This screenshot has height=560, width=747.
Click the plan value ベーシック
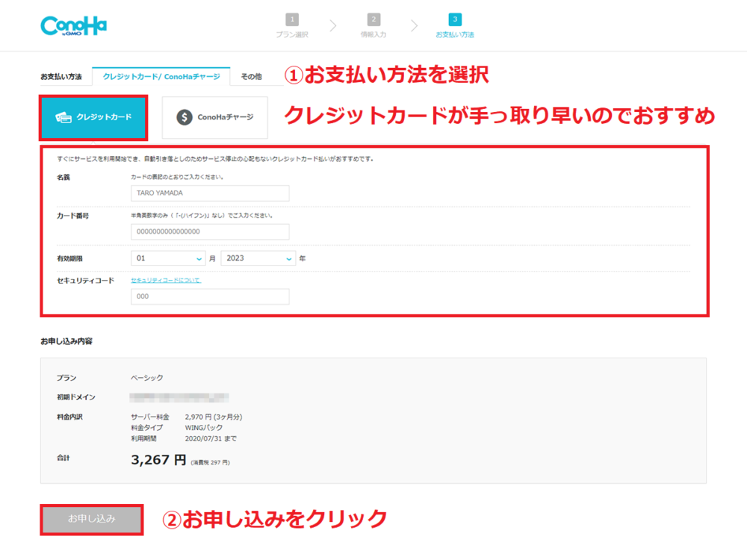pos(146,378)
